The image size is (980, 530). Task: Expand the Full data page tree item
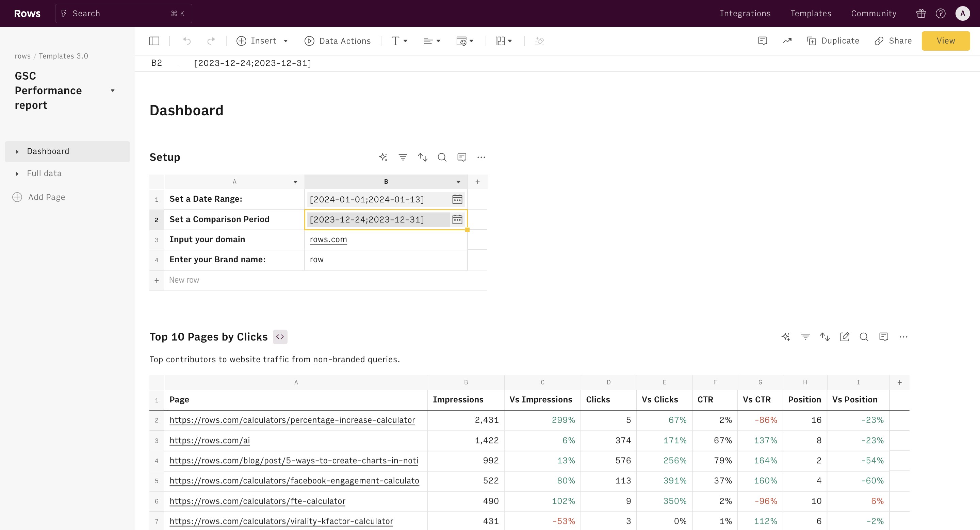point(17,174)
